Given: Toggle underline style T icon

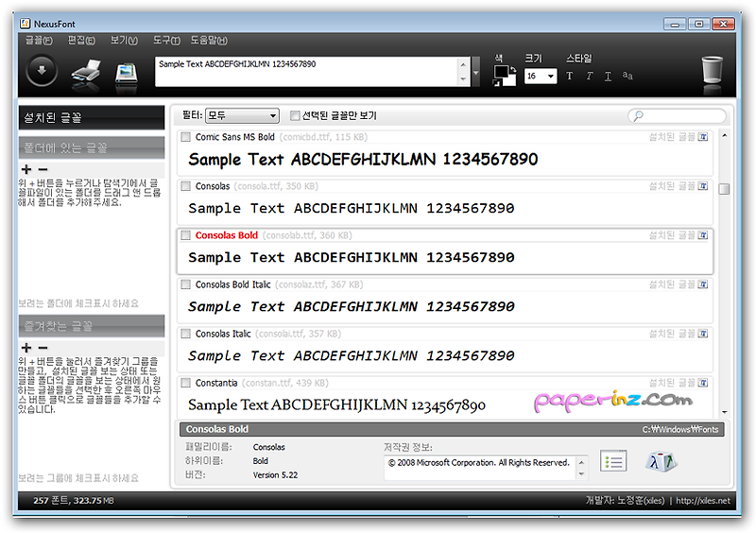Looking at the screenshot, I should (608, 77).
